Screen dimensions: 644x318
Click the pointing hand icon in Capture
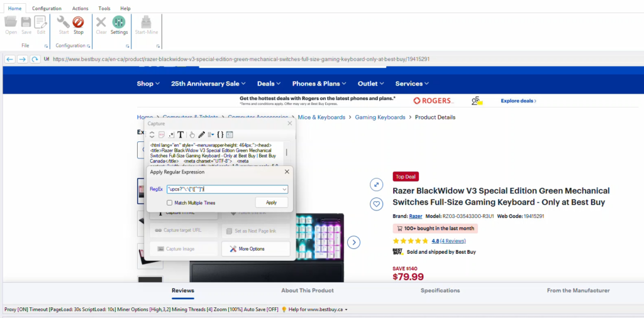[x=192, y=134]
